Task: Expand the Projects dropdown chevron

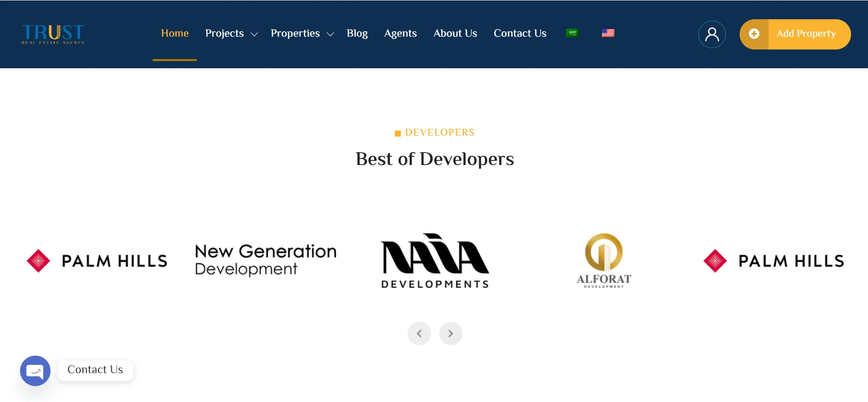Action: pyautogui.click(x=254, y=34)
